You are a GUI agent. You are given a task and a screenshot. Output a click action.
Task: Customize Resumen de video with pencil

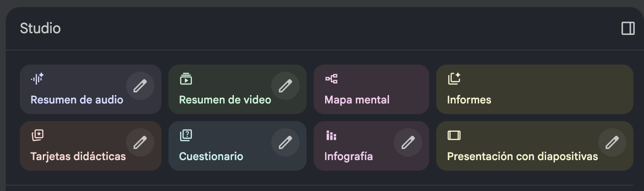pos(285,86)
